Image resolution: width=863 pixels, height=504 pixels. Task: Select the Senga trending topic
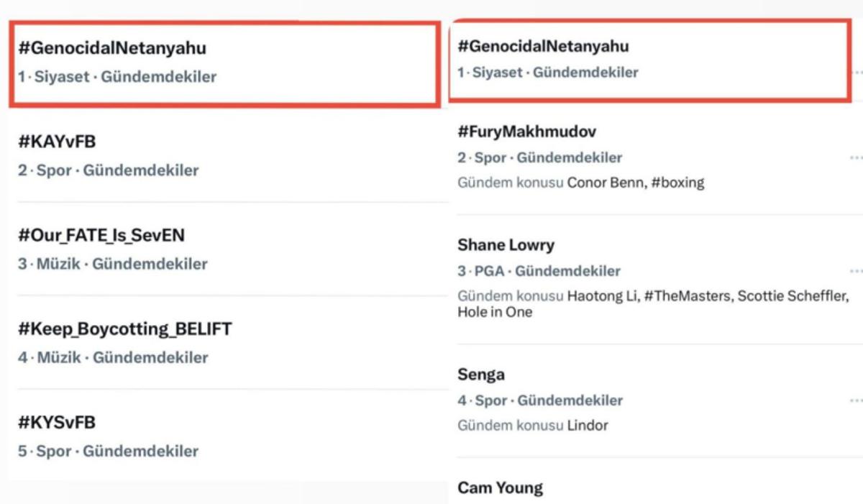click(481, 375)
